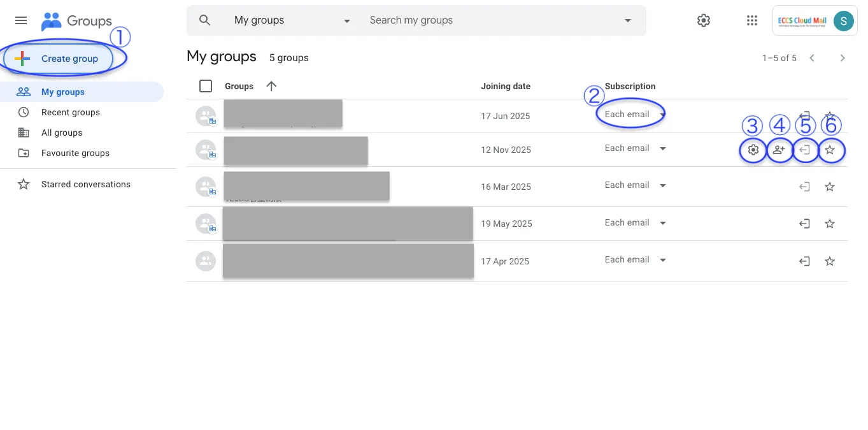Open the main menu hamburger icon

click(21, 20)
